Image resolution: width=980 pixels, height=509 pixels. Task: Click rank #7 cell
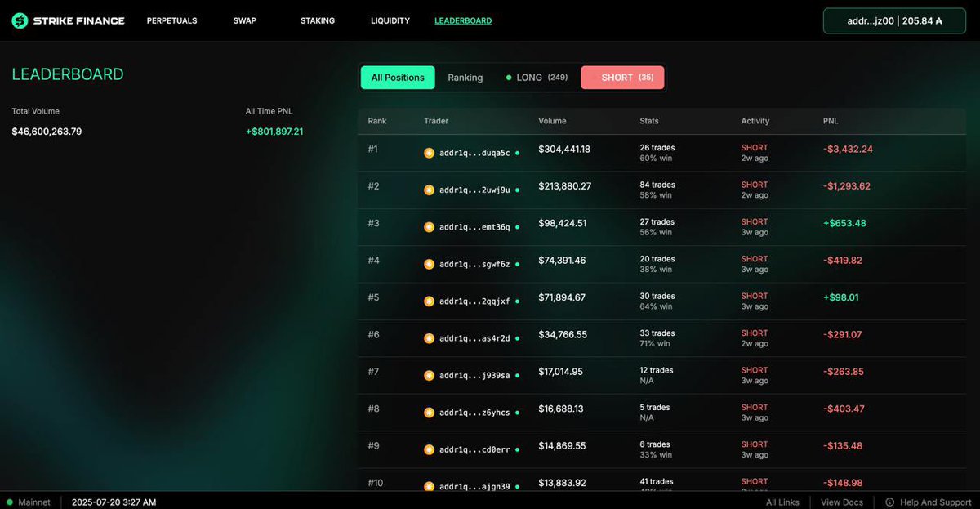pyautogui.click(x=373, y=372)
